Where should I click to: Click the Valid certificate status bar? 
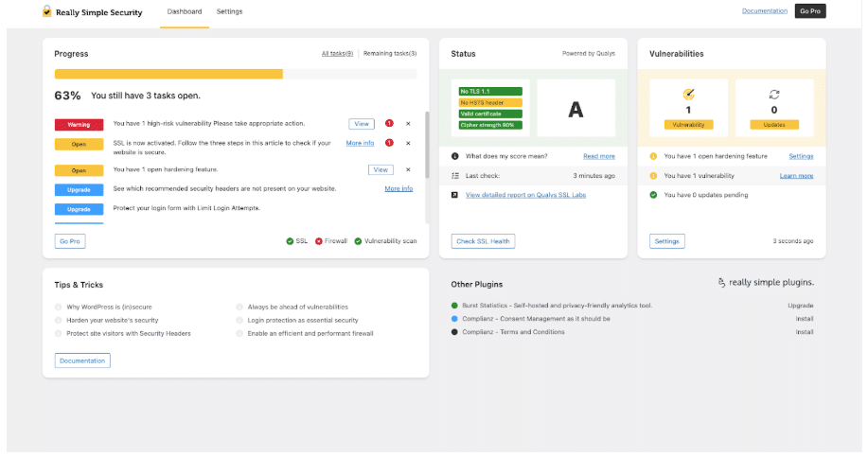click(490, 114)
